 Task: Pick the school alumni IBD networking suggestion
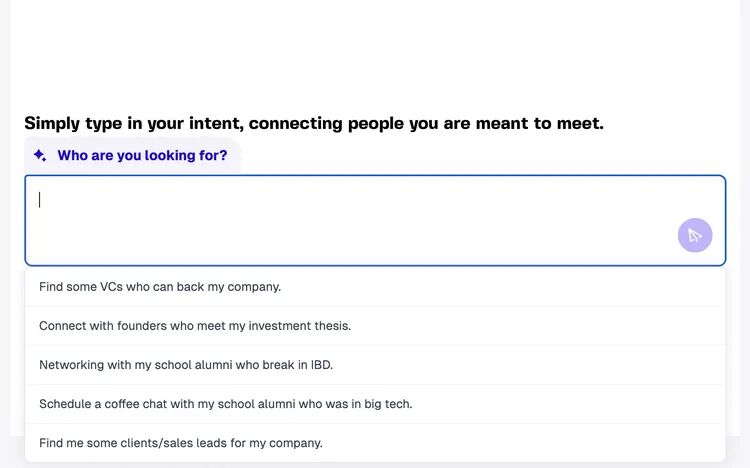[186, 365]
